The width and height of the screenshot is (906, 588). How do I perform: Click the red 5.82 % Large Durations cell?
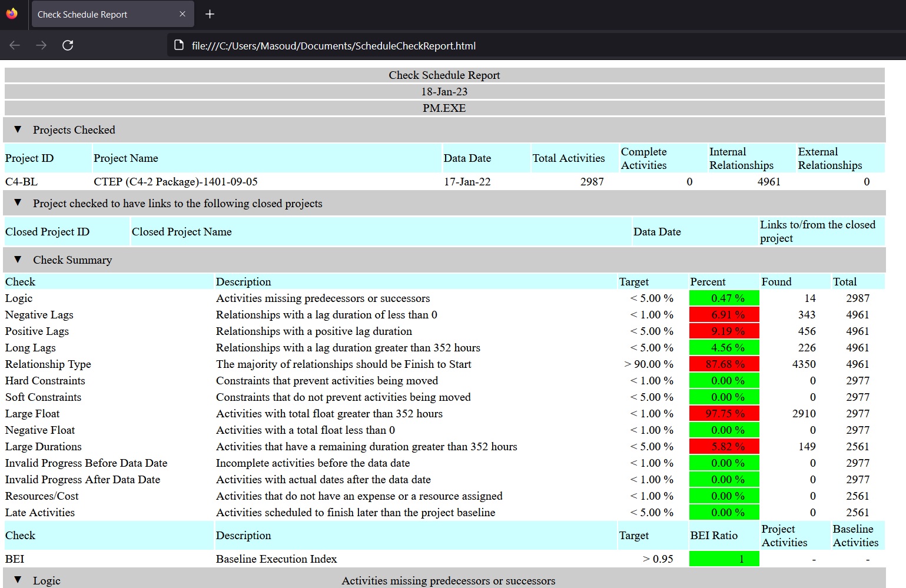pyautogui.click(x=724, y=447)
